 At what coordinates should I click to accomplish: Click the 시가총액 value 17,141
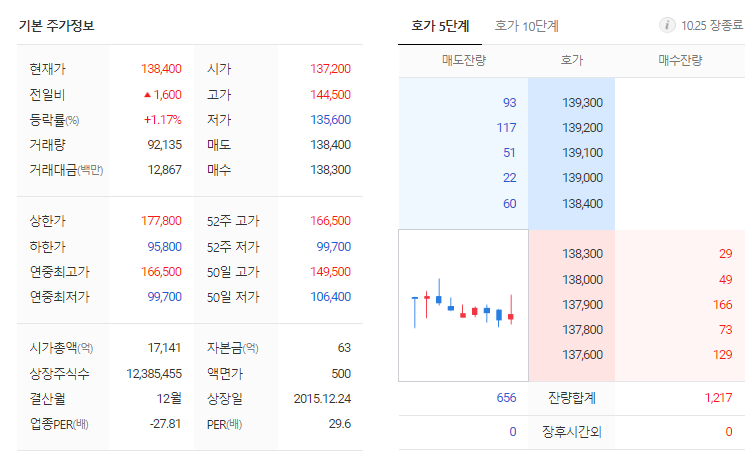(x=164, y=348)
